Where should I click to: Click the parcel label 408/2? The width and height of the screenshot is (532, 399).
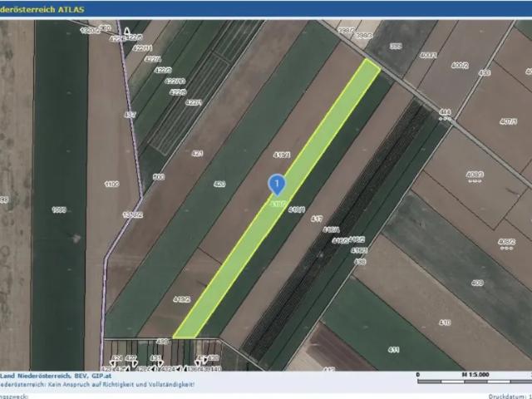(506, 242)
